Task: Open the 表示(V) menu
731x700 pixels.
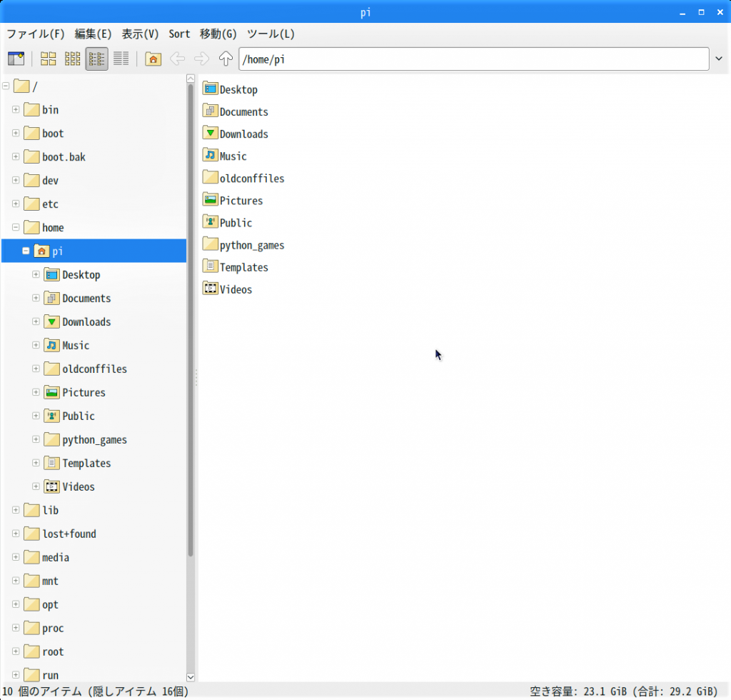Action: (140, 34)
